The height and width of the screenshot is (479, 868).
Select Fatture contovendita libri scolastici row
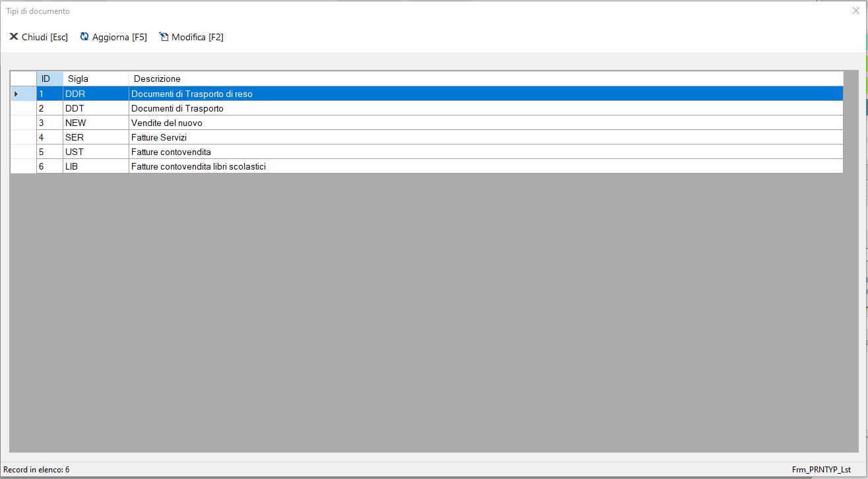click(x=427, y=166)
